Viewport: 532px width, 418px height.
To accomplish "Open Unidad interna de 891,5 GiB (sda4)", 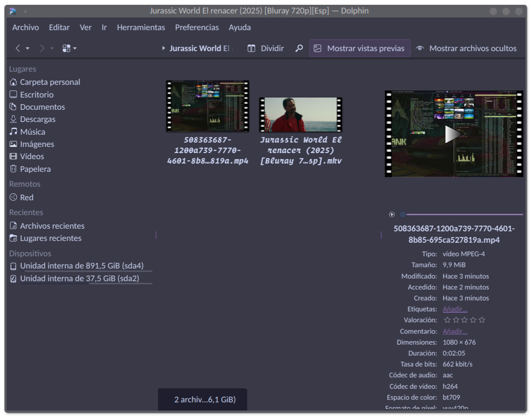I will coord(81,266).
